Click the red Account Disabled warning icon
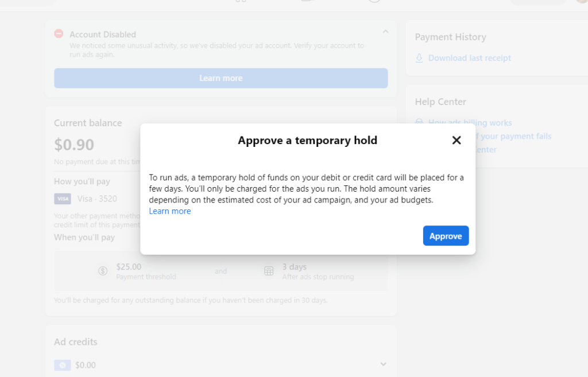This screenshot has height=377, width=588. pyautogui.click(x=58, y=34)
